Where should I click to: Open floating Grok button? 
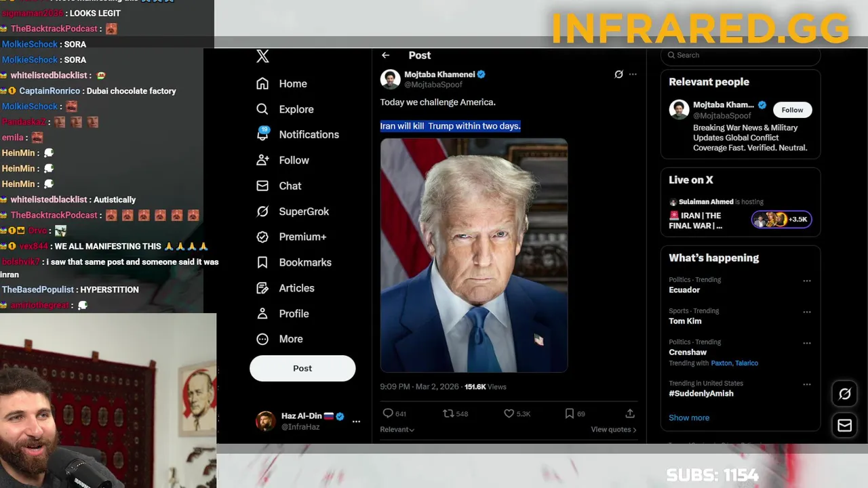844,394
